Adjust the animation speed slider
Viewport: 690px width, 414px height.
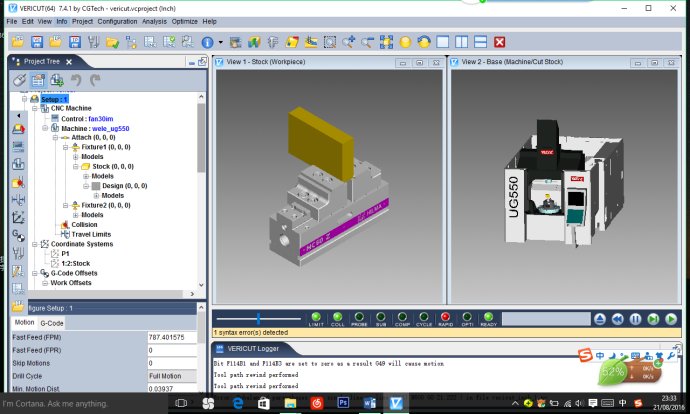coord(258,318)
